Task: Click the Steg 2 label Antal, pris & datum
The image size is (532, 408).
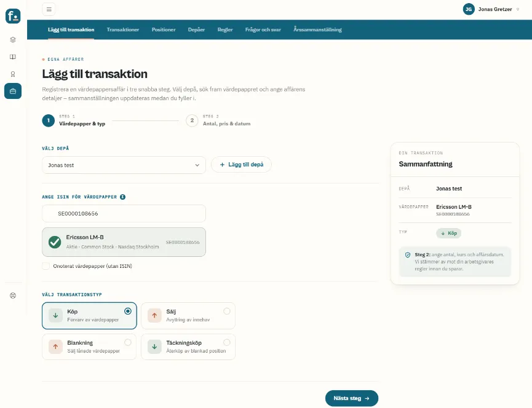Action: [x=227, y=124]
